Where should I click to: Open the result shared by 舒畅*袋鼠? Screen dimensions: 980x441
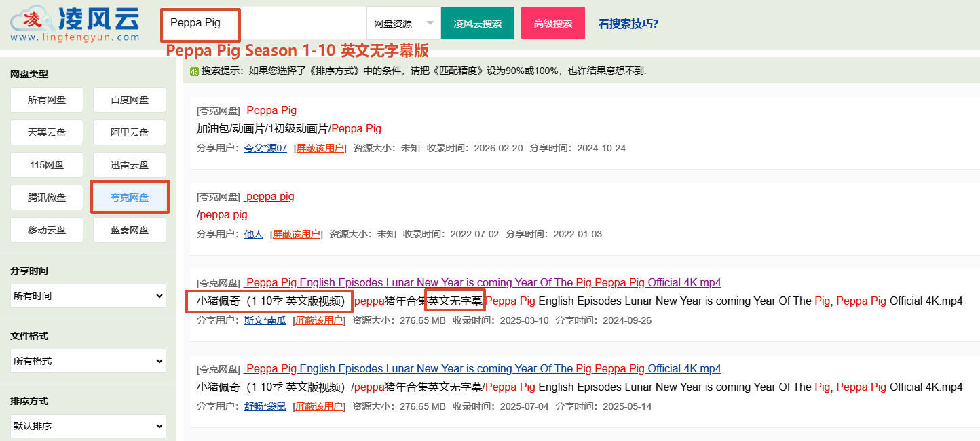point(483,369)
